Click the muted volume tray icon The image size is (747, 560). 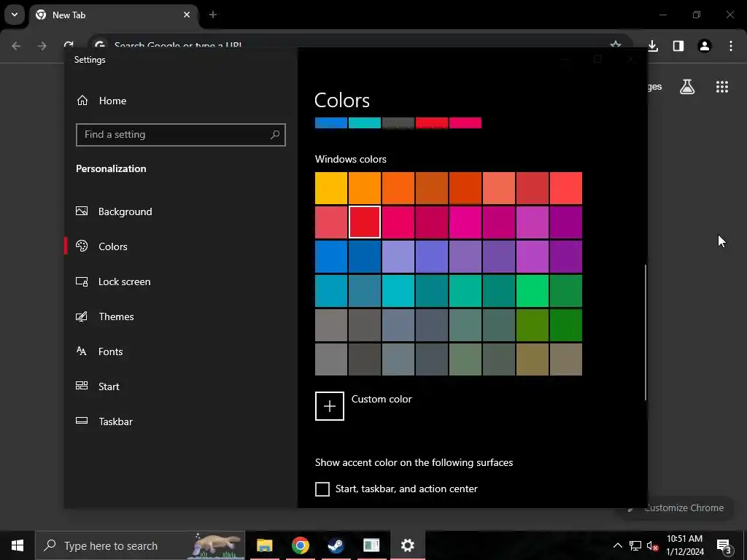pos(653,545)
